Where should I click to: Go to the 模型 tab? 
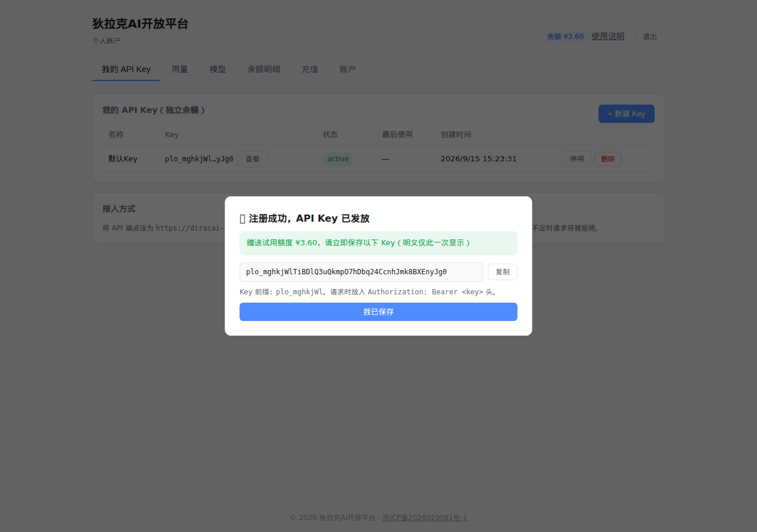tap(218, 69)
